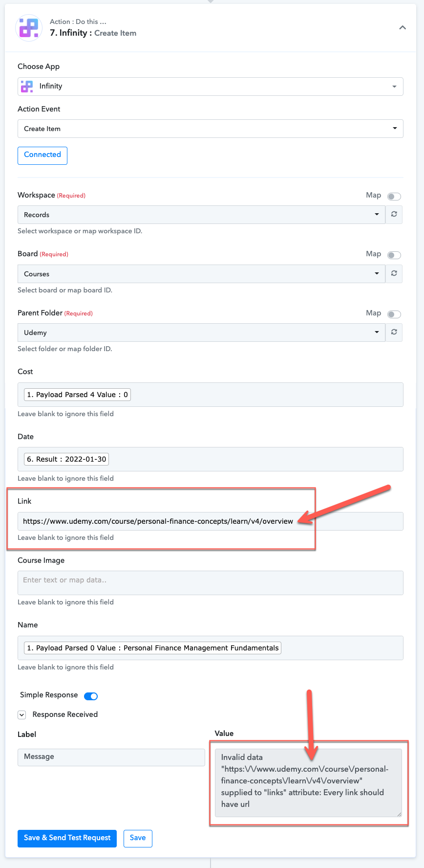Screen dimensions: 424x868
Task: Open the Workspace Records dropdown
Action: 202,215
